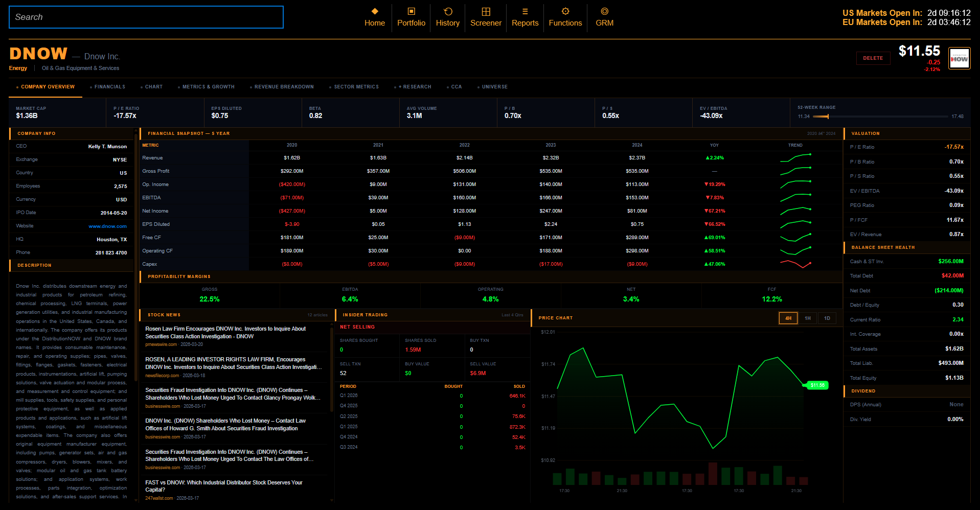The image size is (980, 510).
Task: Click Shares Sold 1.59M value
Action: [x=413, y=350]
